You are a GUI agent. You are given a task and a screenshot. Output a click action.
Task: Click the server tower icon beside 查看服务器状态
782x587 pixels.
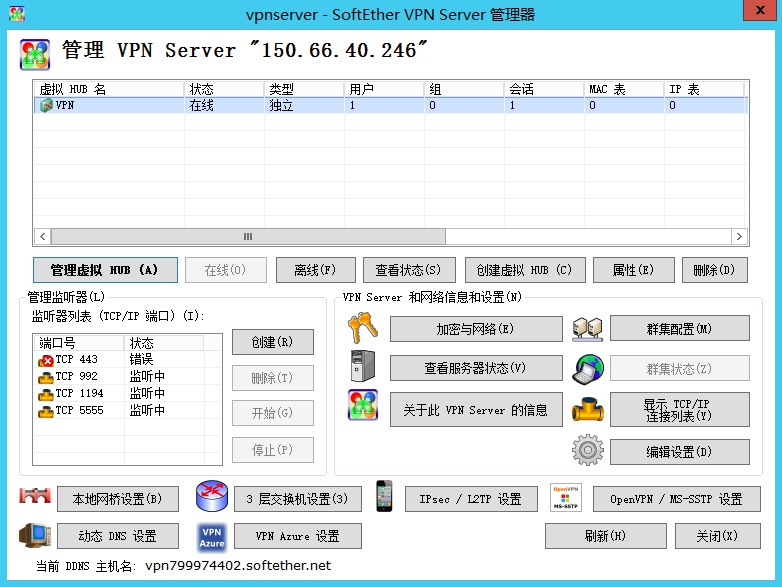(x=363, y=366)
